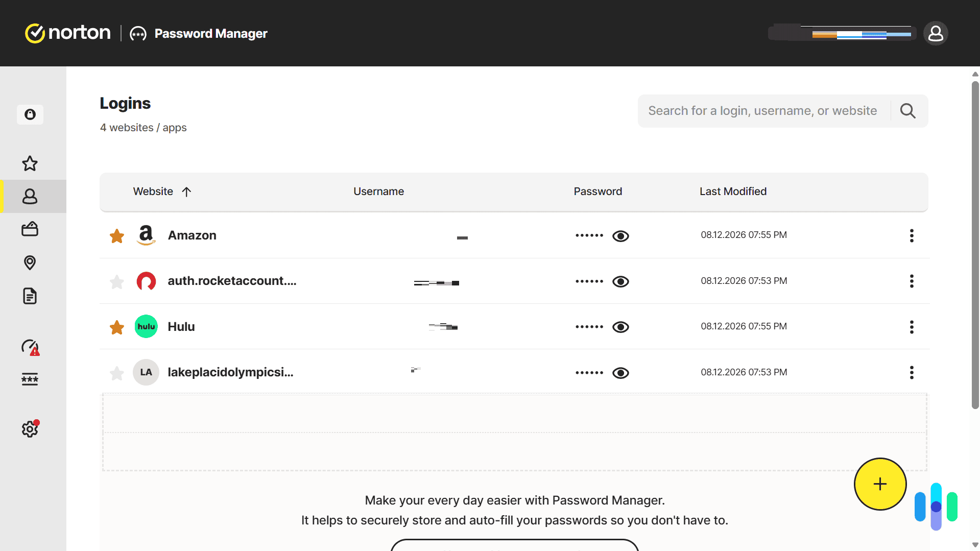Open Password Generator asterisks icon
The height and width of the screenshot is (551, 980).
click(30, 379)
